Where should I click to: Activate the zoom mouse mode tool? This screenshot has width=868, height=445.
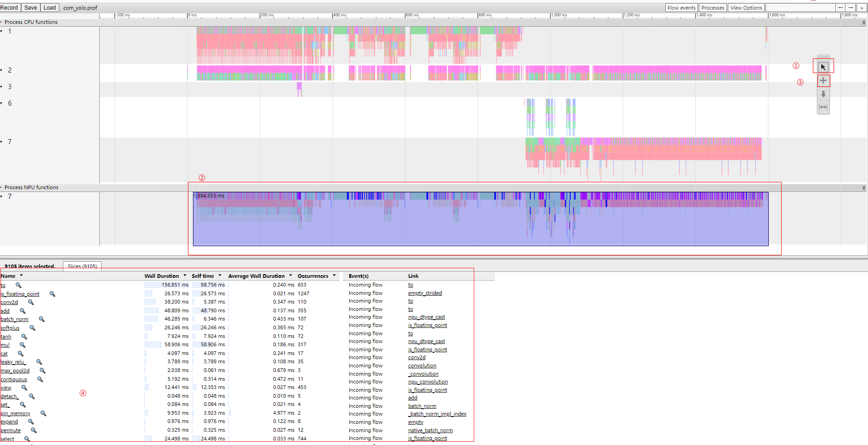click(x=823, y=94)
